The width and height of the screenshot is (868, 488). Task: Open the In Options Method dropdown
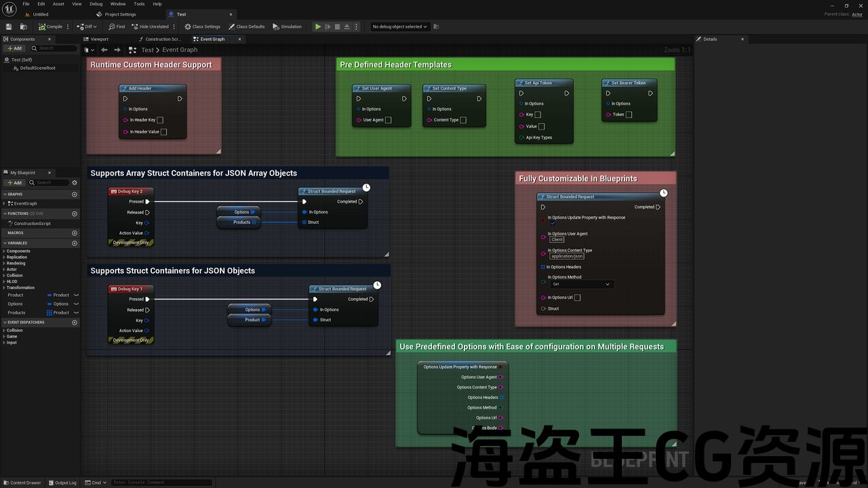[580, 284]
